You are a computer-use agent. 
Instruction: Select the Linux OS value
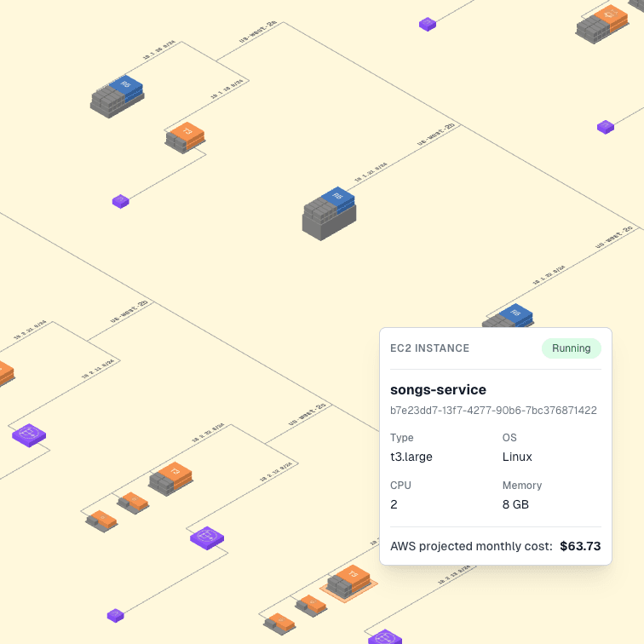(x=517, y=457)
